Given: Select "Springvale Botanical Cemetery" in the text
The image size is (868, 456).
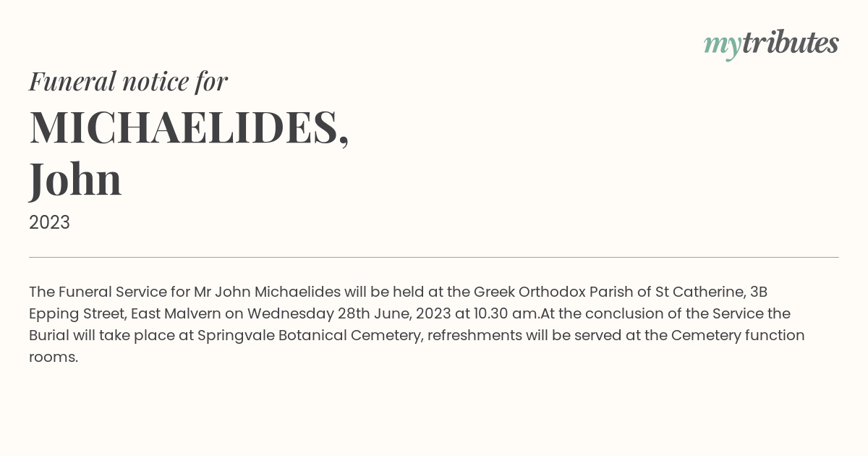Looking at the screenshot, I should click(310, 335).
